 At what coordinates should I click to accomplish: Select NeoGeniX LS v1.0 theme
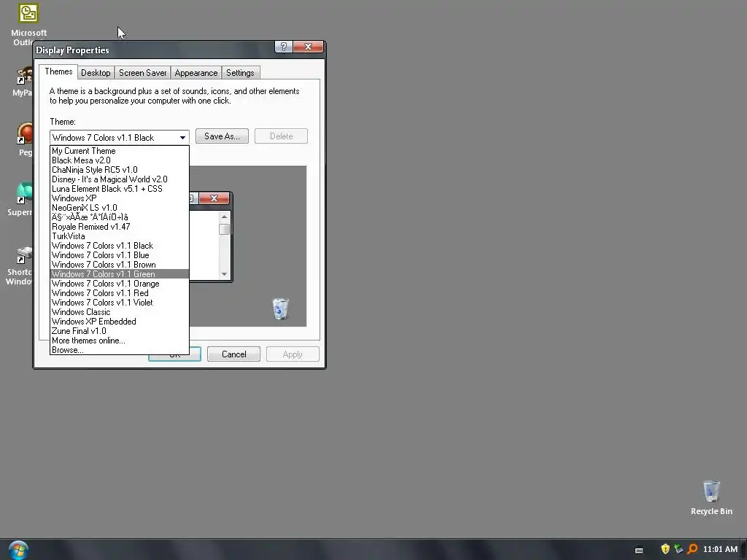click(120, 208)
